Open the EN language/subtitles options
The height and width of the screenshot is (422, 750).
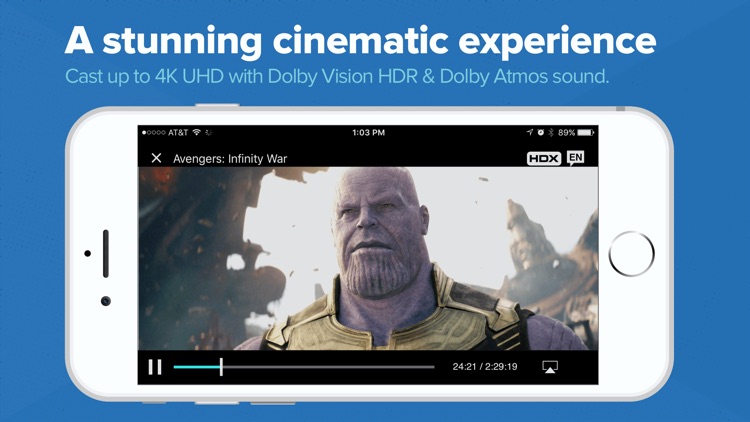click(575, 157)
